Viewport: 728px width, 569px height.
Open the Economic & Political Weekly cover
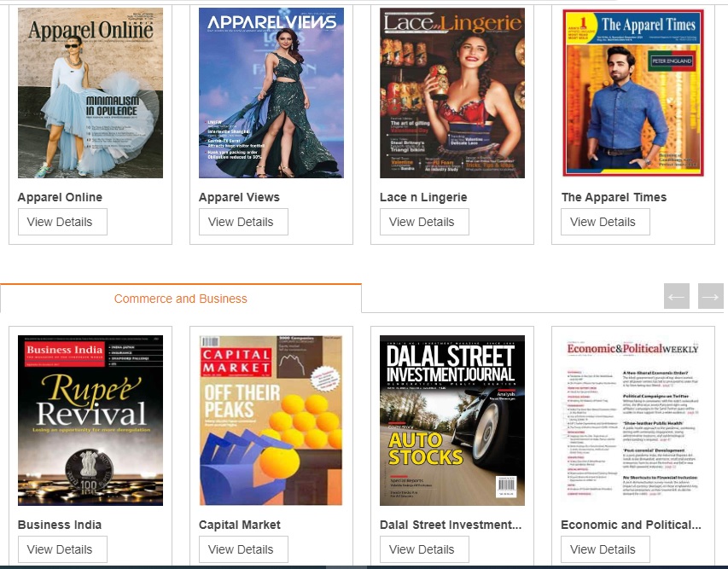(x=633, y=421)
